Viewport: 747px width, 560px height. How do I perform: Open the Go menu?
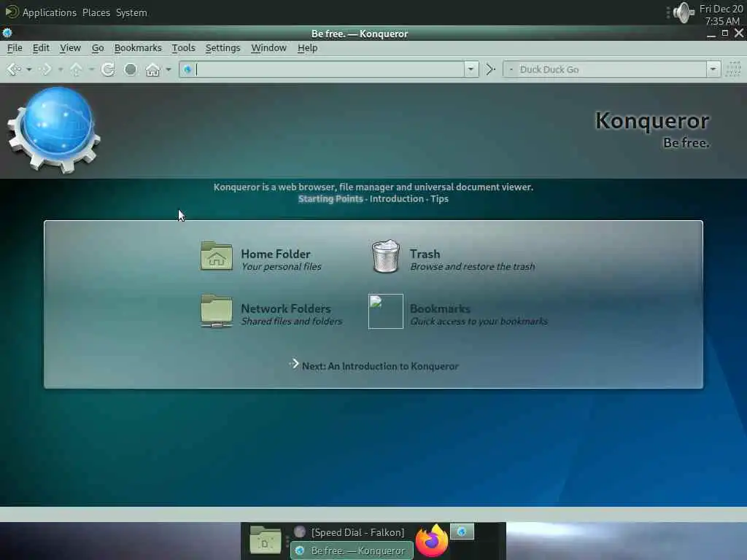(x=98, y=48)
